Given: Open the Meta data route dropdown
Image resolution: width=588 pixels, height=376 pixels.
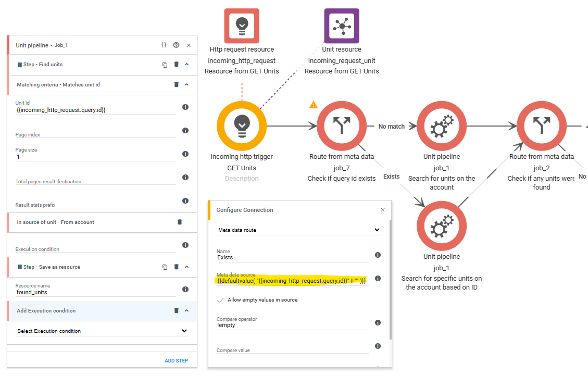Looking at the screenshot, I should 299,230.
